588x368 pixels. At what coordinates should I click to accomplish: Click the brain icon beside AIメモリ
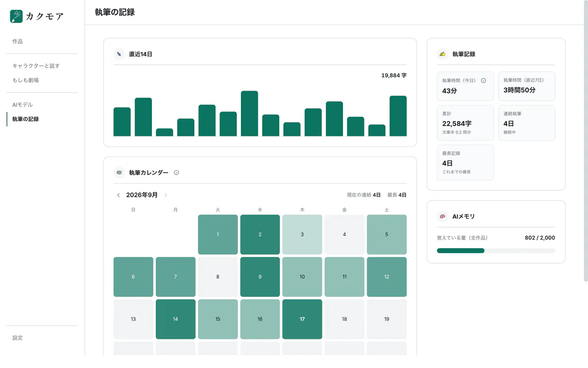click(443, 216)
